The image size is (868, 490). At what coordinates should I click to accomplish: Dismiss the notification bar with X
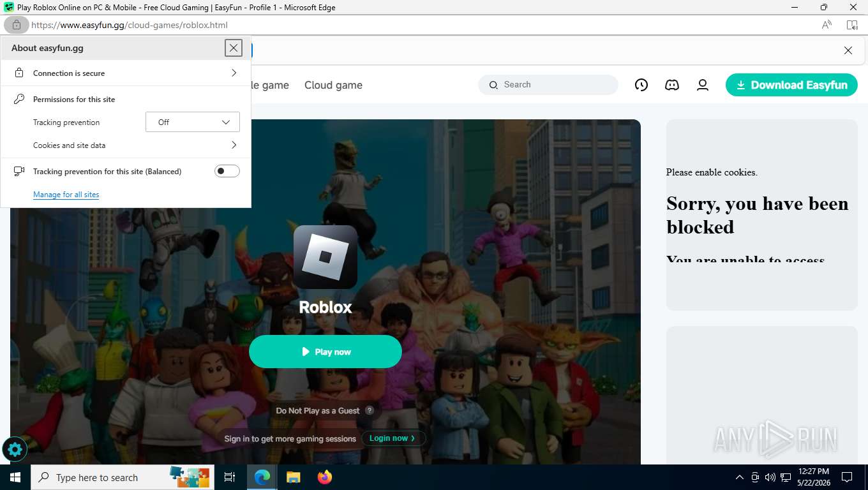(848, 50)
